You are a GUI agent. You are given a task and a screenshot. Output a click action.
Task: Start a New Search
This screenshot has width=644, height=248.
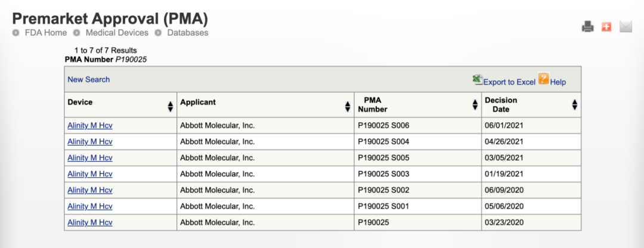point(89,79)
